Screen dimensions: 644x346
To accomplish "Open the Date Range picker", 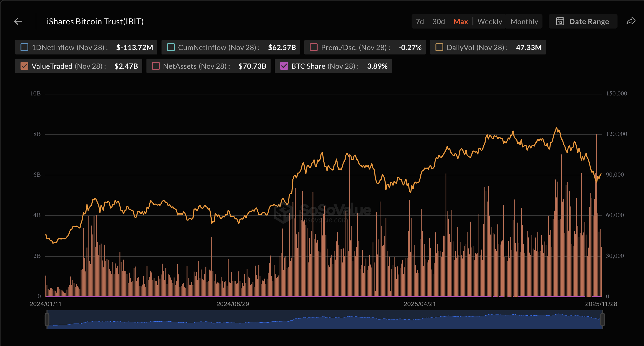I will pos(589,22).
